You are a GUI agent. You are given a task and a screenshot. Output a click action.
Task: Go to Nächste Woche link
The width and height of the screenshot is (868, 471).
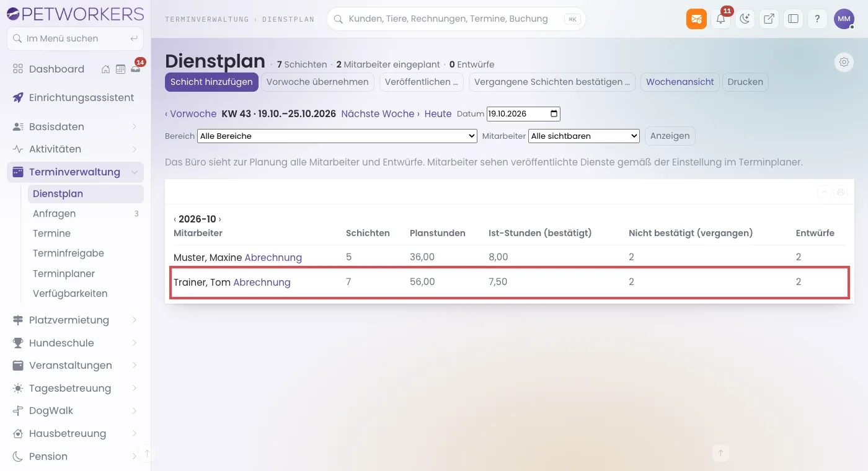coord(380,114)
